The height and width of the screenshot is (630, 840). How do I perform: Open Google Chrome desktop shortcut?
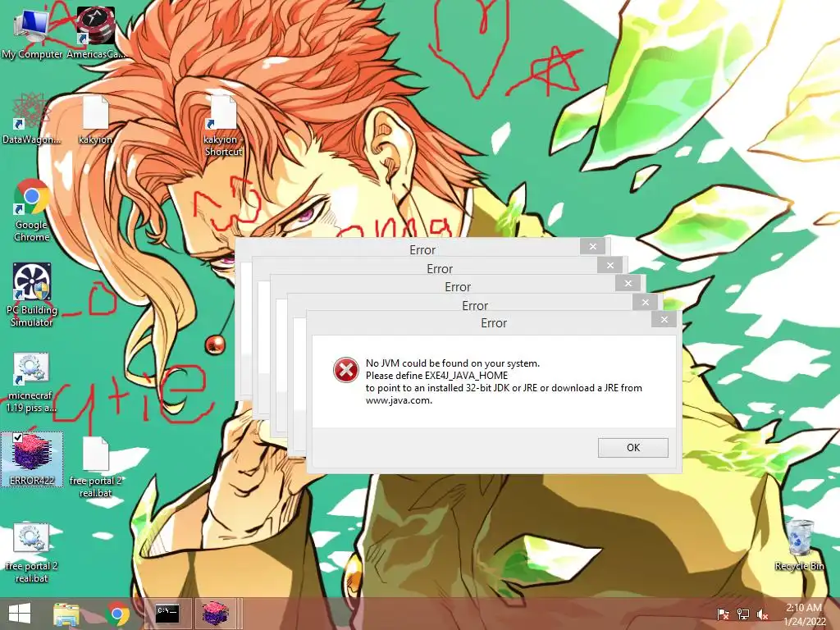[32, 210]
